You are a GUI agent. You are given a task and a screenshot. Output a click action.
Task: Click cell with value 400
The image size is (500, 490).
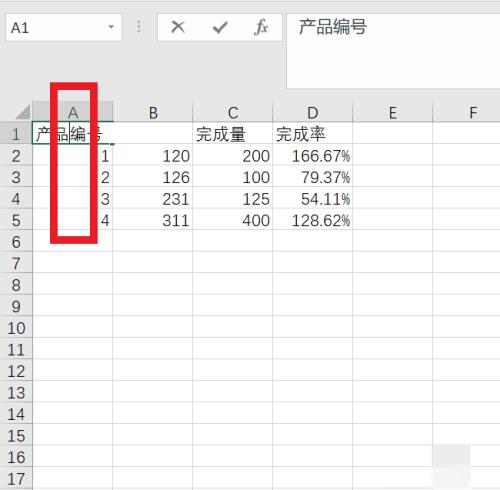pos(233,220)
